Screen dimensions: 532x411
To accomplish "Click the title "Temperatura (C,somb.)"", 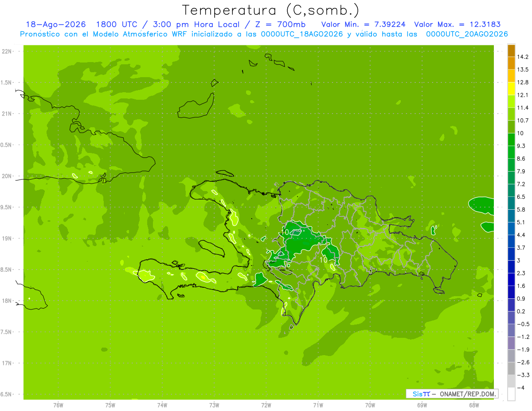I will click(271, 10).
